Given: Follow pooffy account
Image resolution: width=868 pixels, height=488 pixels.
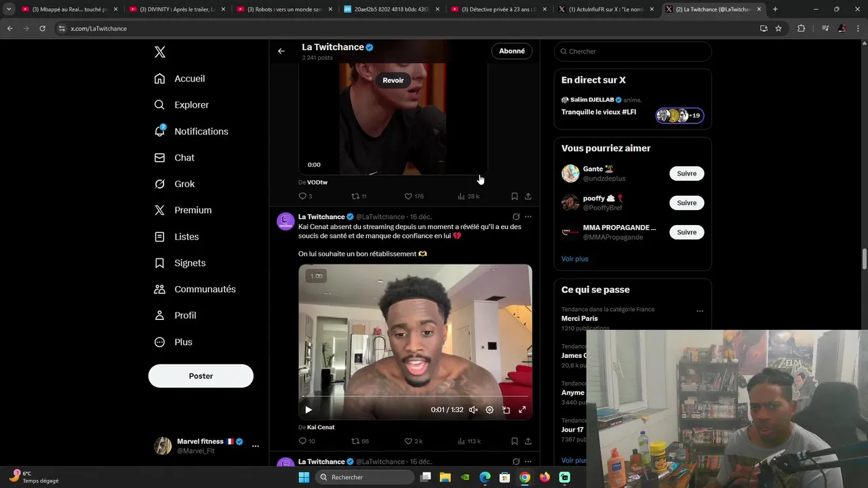Looking at the screenshot, I should (687, 203).
